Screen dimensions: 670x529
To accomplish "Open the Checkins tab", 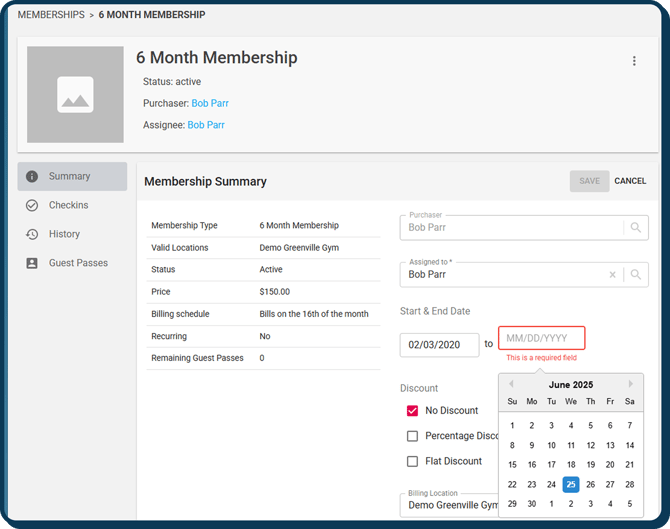I will click(x=68, y=205).
